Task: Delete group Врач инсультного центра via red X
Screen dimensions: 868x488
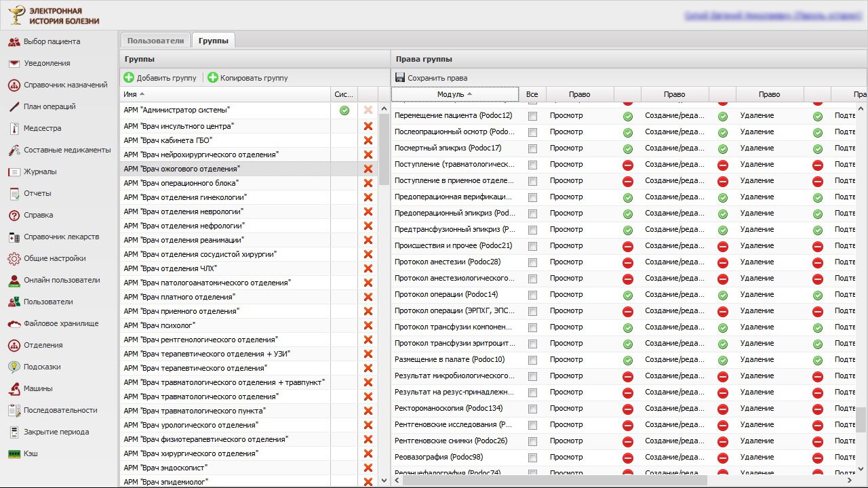Action: click(368, 126)
